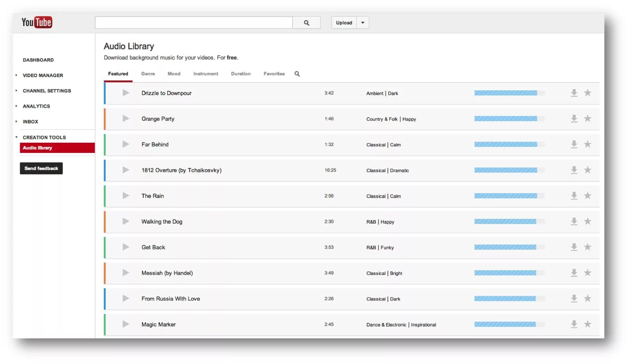Viewport: 630px width, 364px height.
Task: Switch to the Duration tab
Action: tap(241, 74)
